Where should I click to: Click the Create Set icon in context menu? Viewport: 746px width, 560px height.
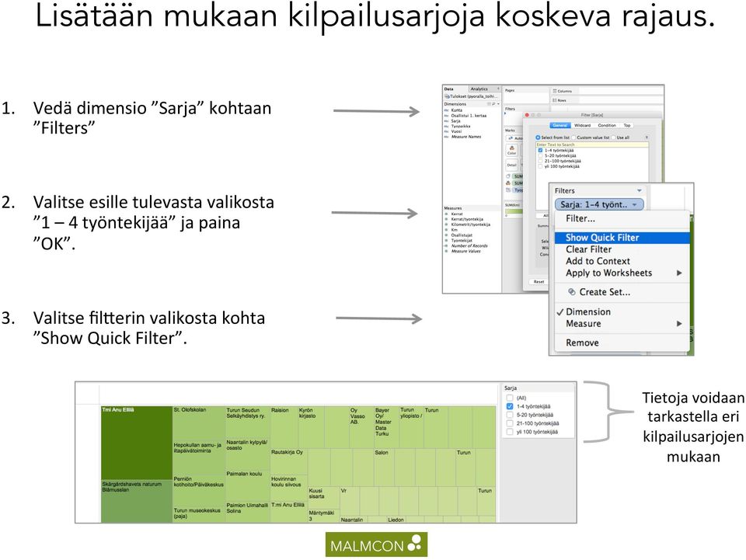571,292
